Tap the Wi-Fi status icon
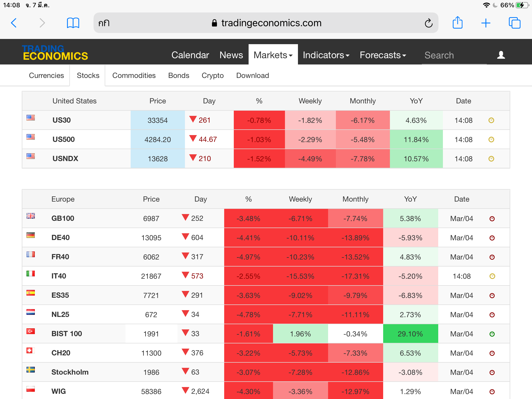The height and width of the screenshot is (399, 532). [x=486, y=5]
